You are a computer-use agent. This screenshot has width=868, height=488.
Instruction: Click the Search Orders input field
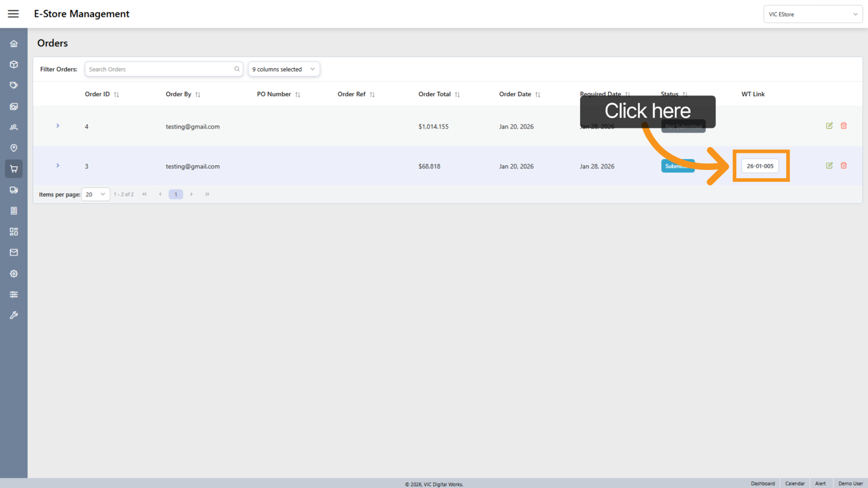(x=160, y=69)
